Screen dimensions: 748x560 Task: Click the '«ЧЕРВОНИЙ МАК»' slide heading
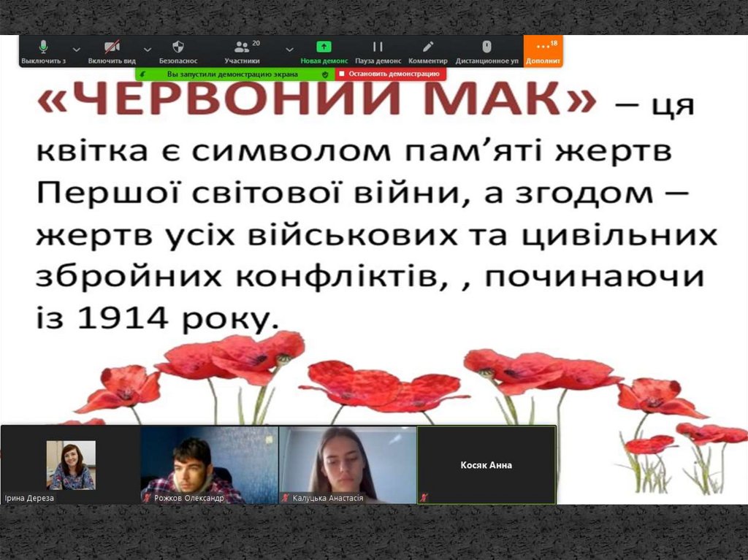(317, 99)
